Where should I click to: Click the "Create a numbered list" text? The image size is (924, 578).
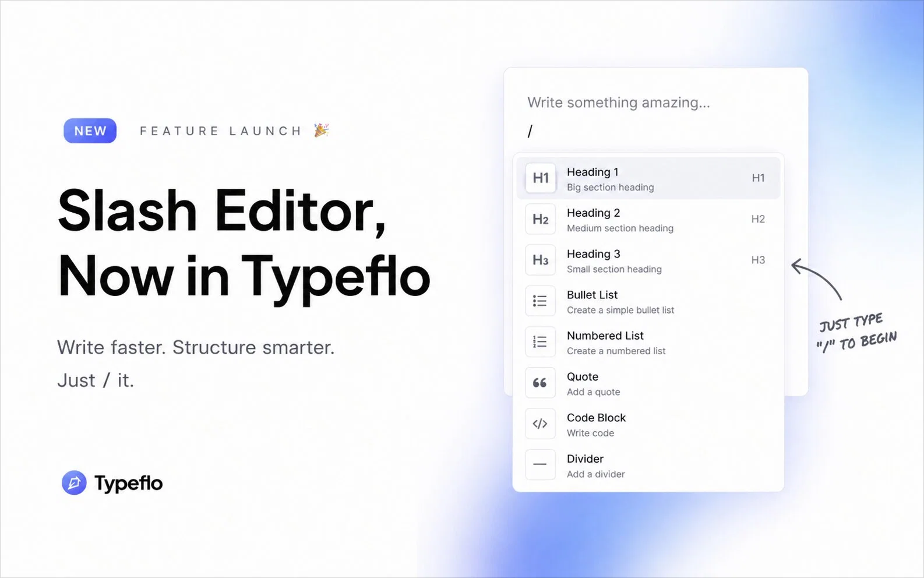[616, 351]
